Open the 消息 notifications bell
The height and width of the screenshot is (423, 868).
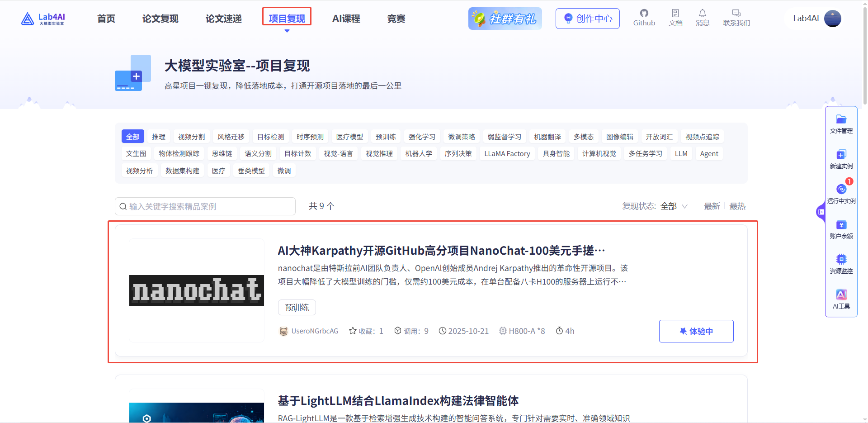(702, 18)
